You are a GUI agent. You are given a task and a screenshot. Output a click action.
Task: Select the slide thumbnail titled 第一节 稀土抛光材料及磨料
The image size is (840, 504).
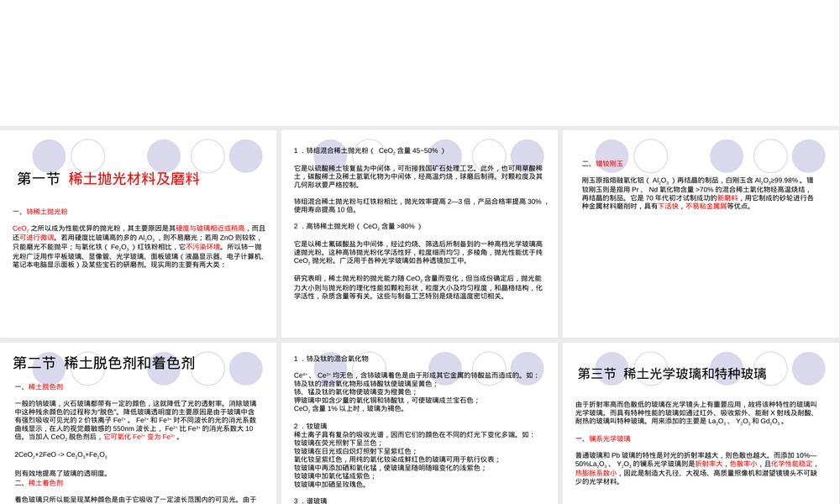click(139, 234)
